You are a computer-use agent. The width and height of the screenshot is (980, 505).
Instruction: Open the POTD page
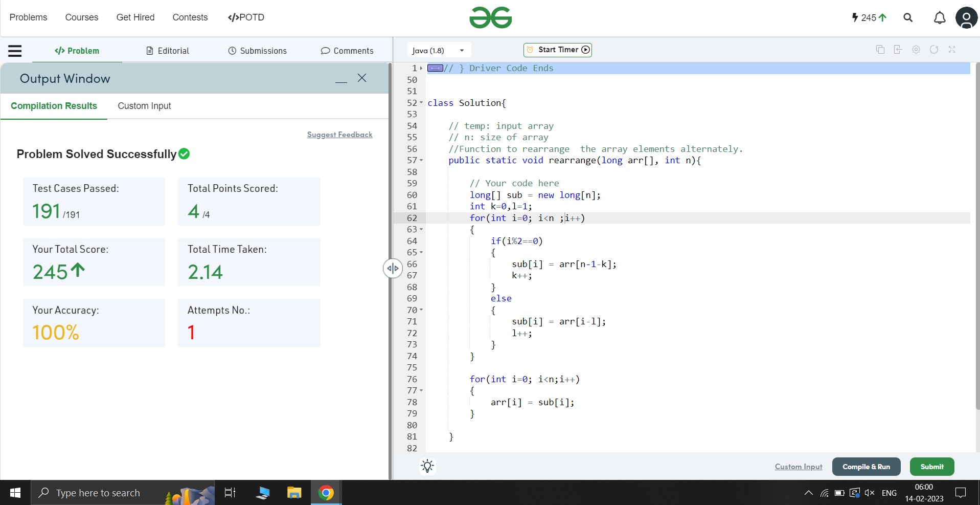(x=246, y=17)
